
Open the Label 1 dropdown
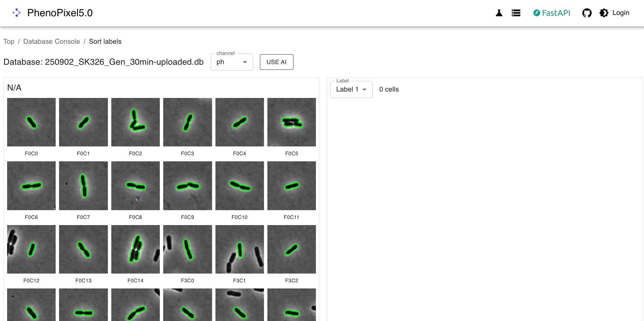click(351, 89)
